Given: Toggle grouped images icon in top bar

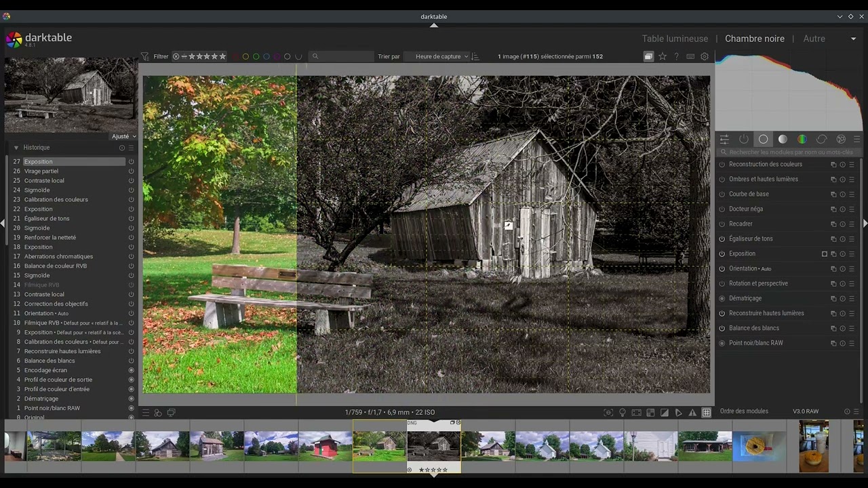Looking at the screenshot, I should click(x=648, y=56).
